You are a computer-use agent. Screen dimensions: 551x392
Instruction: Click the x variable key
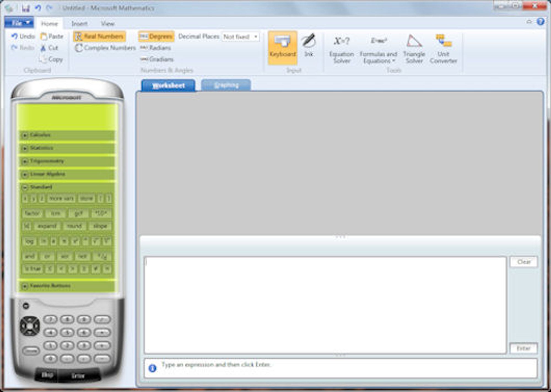pyautogui.click(x=25, y=198)
